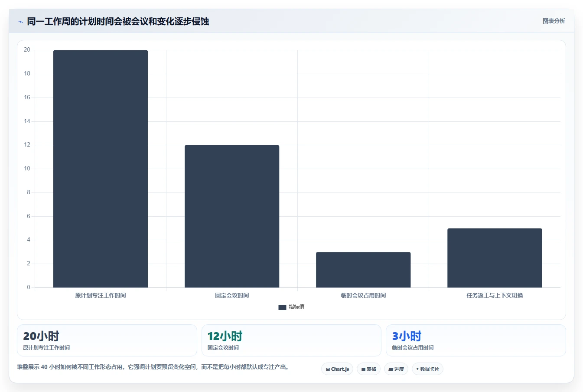
Task: Click the 进度 tag chip
Action: 396,369
